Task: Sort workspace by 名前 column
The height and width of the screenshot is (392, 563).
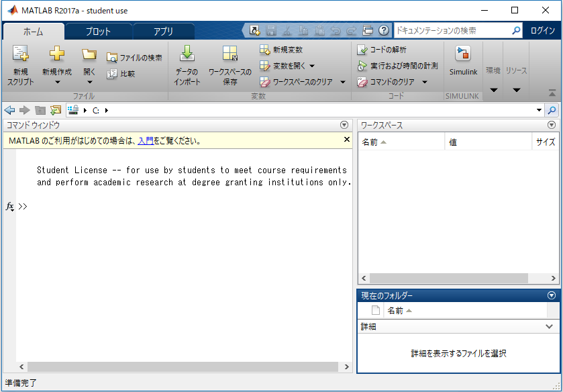Action: click(x=401, y=142)
